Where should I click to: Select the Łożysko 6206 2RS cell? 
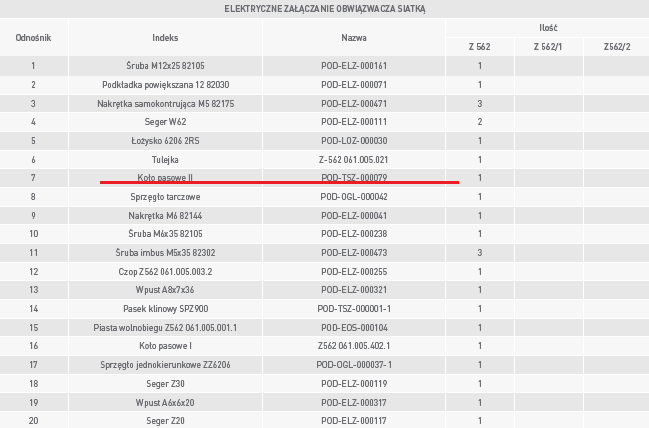pos(165,140)
